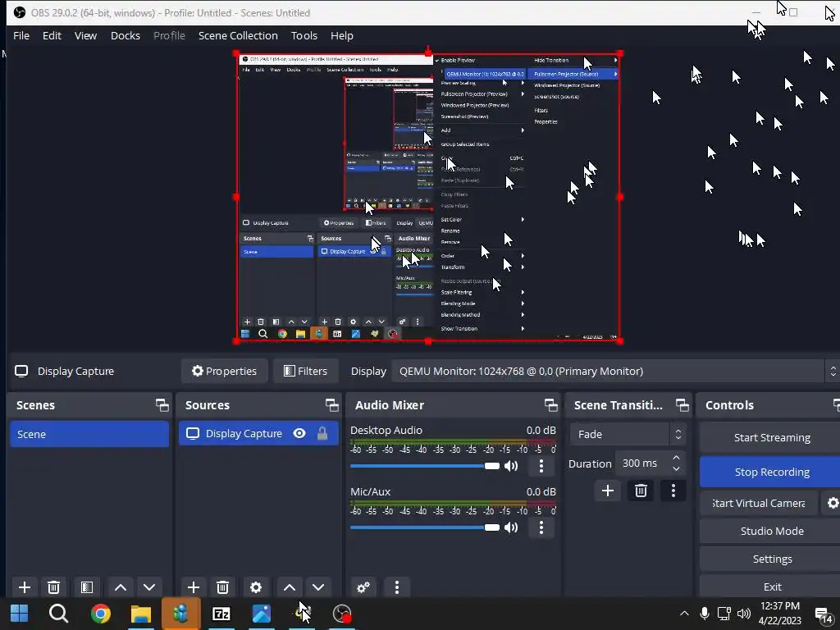Open View menu
The image size is (840, 630).
[x=85, y=35]
